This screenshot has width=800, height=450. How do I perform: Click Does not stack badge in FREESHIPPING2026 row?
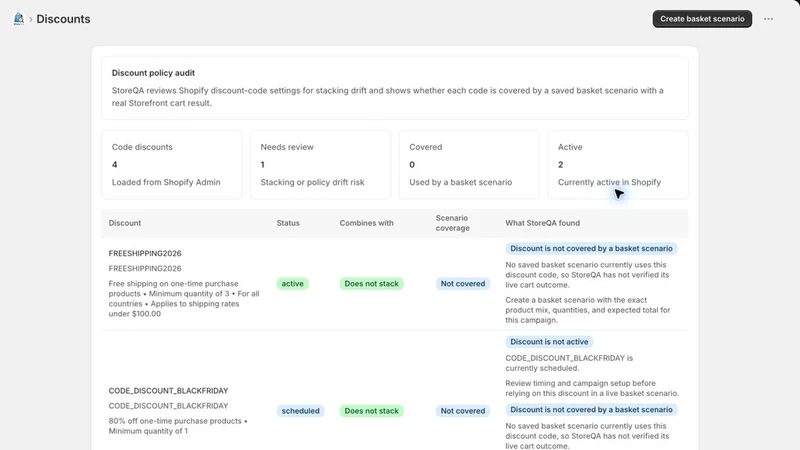click(371, 284)
